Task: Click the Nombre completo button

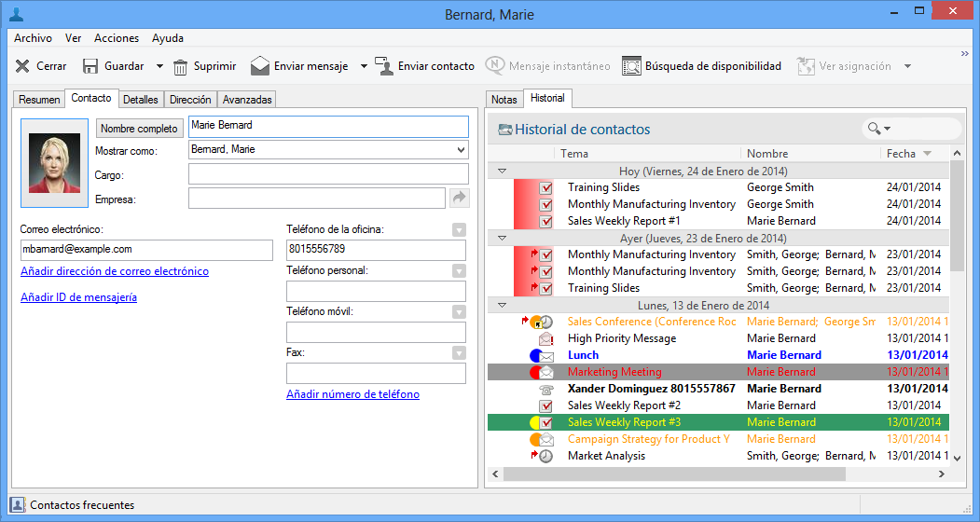Action: coord(139,128)
